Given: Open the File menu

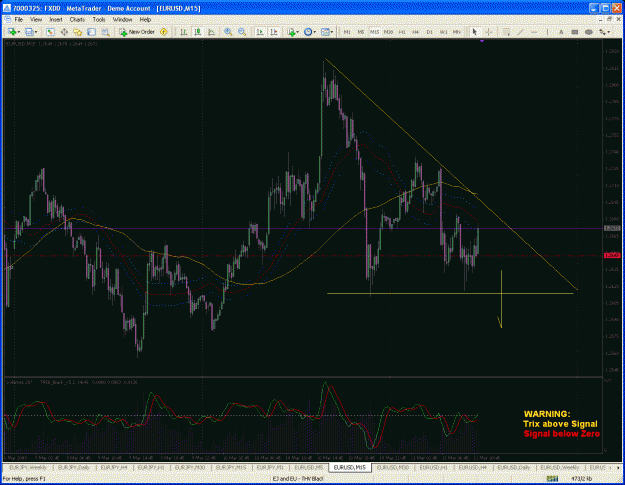Looking at the screenshot, I should pyautogui.click(x=19, y=20).
